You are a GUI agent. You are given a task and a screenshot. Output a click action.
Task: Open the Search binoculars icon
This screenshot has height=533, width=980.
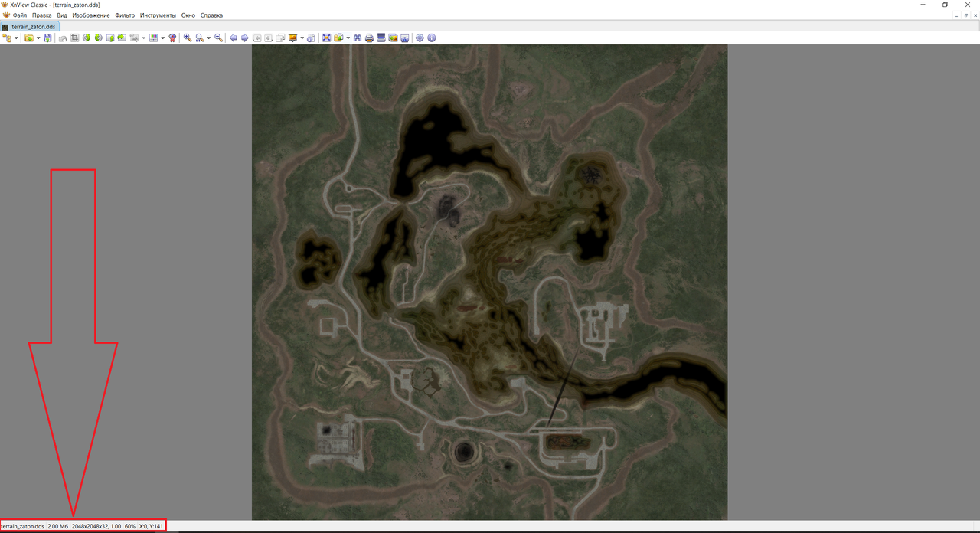pyautogui.click(x=358, y=38)
